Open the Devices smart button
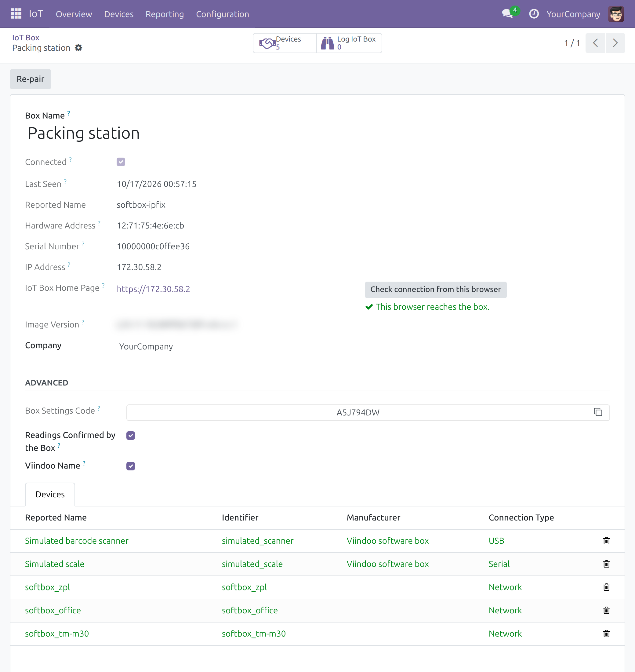The image size is (635, 672). point(284,43)
